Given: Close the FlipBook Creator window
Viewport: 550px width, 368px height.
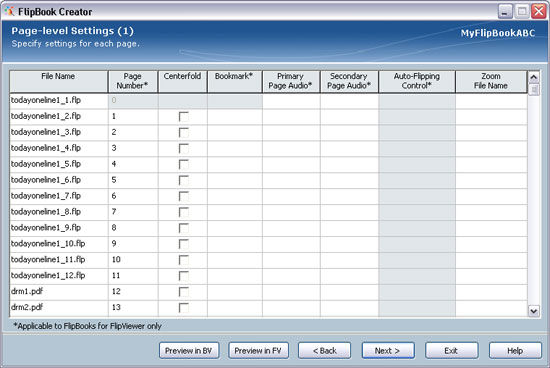Looking at the screenshot, I should [539, 12].
